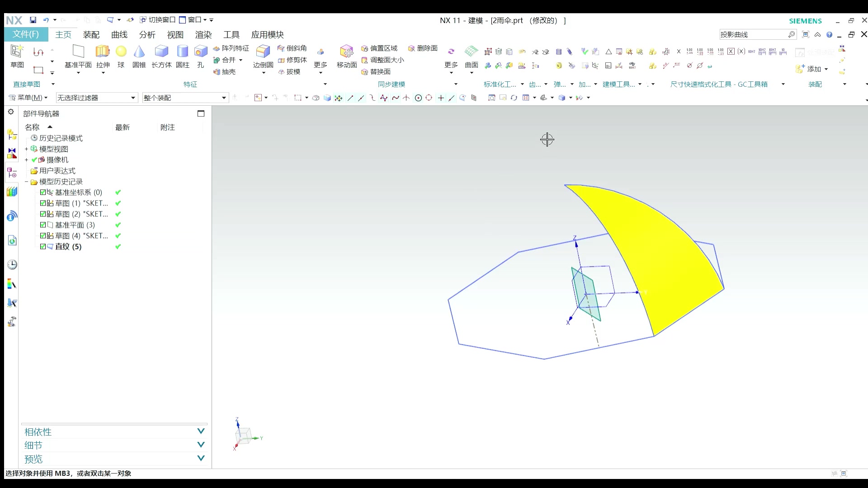Click the Move Face (移动面) icon
Screen dimensions: 868x488
(x=346, y=52)
